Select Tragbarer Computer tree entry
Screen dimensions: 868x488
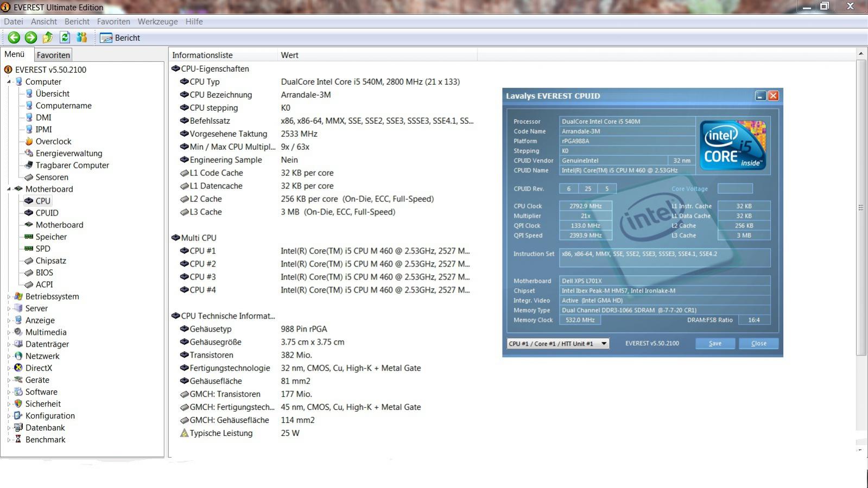(72, 165)
